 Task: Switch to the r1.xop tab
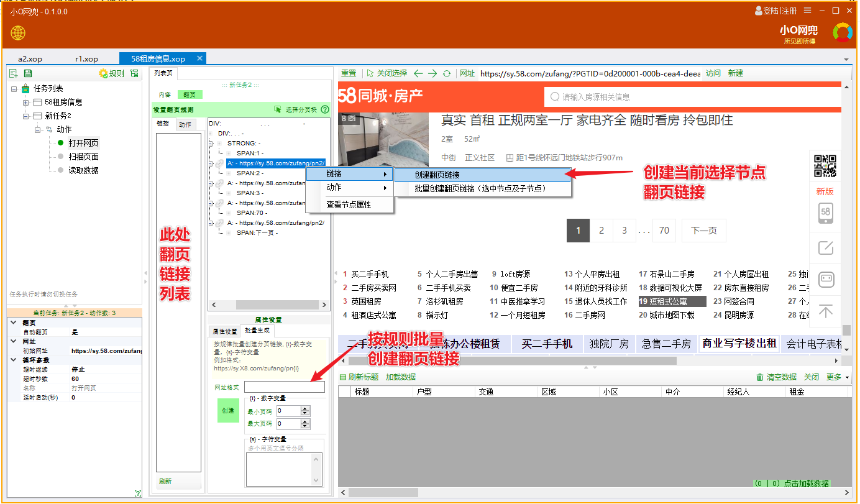tap(87, 58)
